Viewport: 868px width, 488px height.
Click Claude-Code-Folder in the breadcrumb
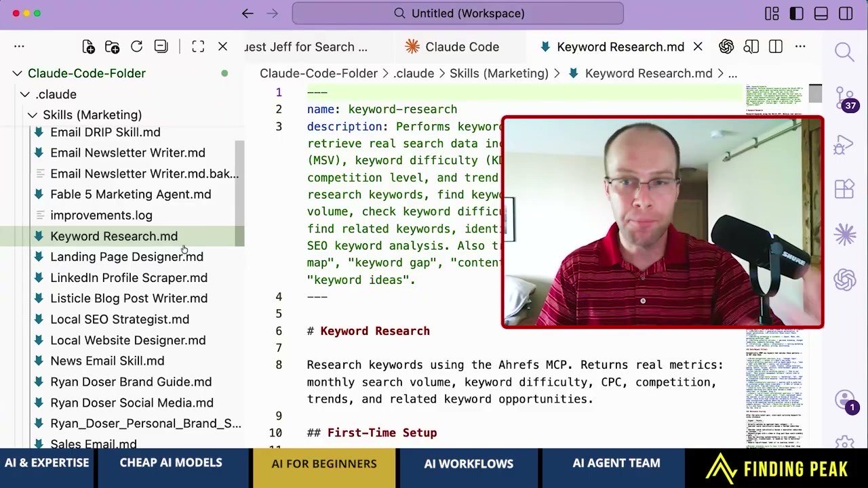click(319, 73)
